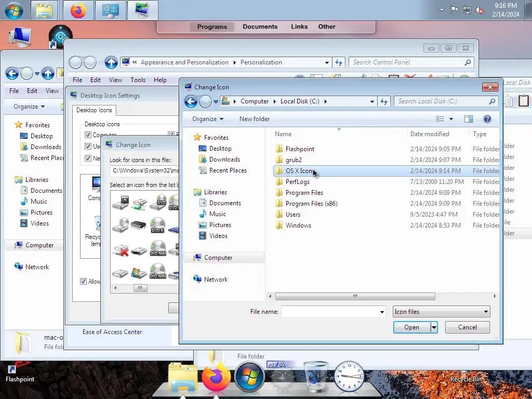Click the Back arrow in Change Icon dialog

(x=191, y=101)
